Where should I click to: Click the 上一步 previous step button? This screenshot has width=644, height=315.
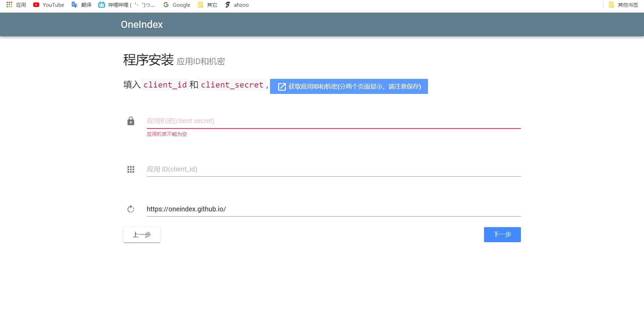click(x=142, y=234)
